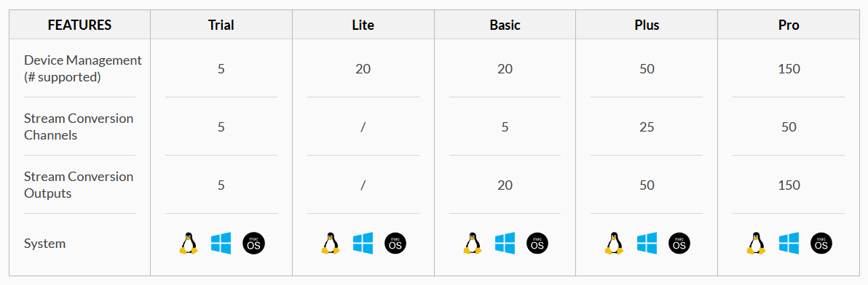Click the FEATURES header cell
The width and height of the screenshot is (868, 285).
79,25
